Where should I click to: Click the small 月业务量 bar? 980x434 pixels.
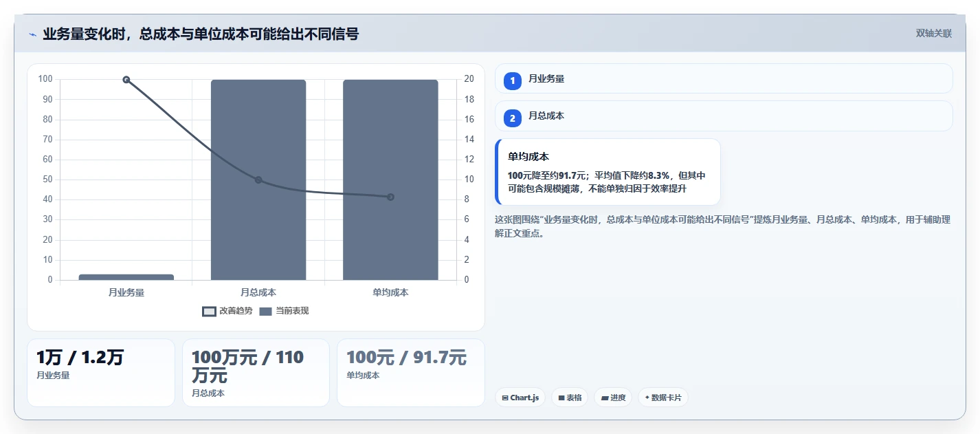(x=126, y=277)
